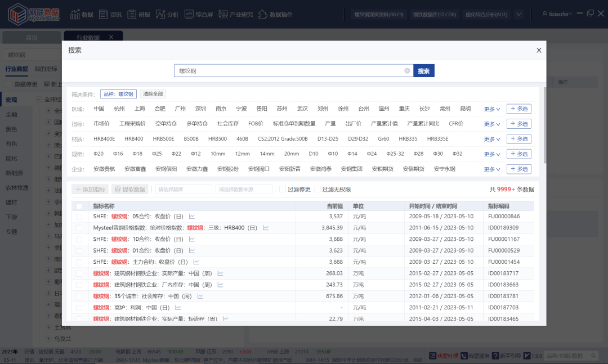Open trend chart for SHFE 05合约 收盘价 row

pyautogui.click(x=191, y=216)
